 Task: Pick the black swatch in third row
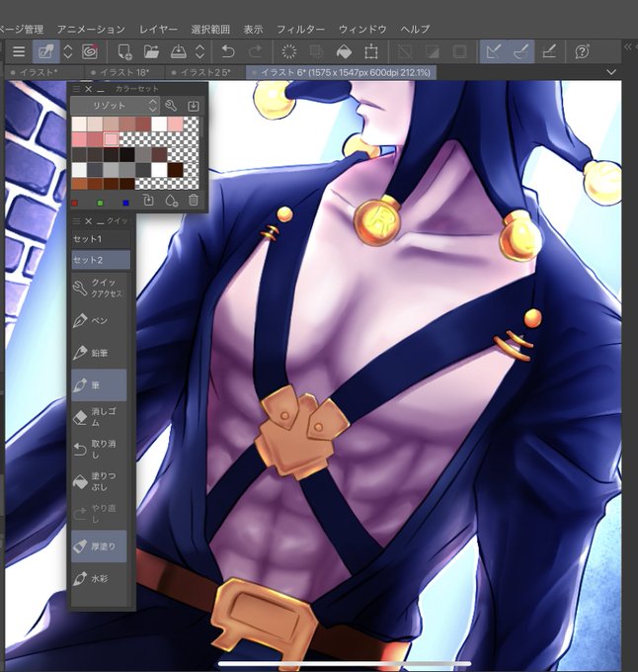point(126,154)
